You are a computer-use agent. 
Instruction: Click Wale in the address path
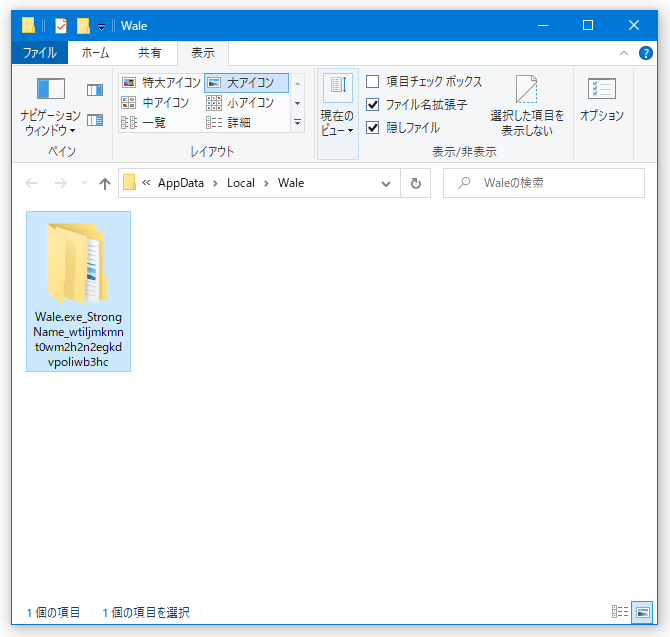coord(291,183)
